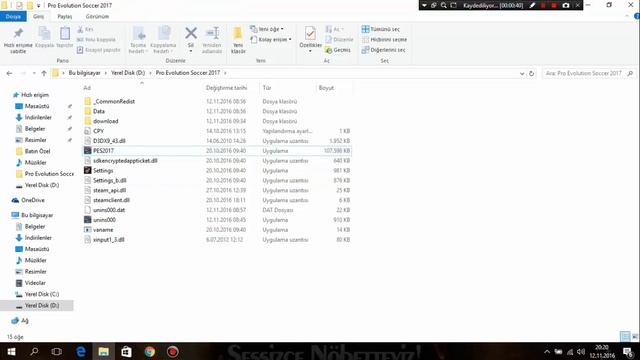Open the Yeni öğe dropdown
Screen dimensions: 640x360
(267, 29)
